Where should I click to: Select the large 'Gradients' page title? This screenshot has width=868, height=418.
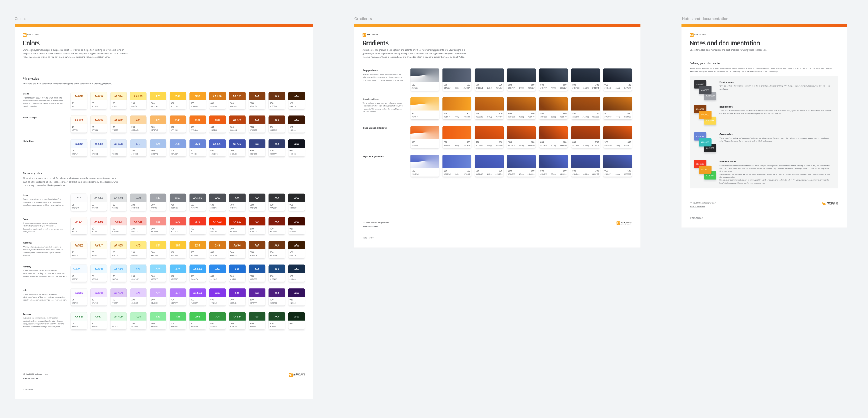[x=375, y=43]
